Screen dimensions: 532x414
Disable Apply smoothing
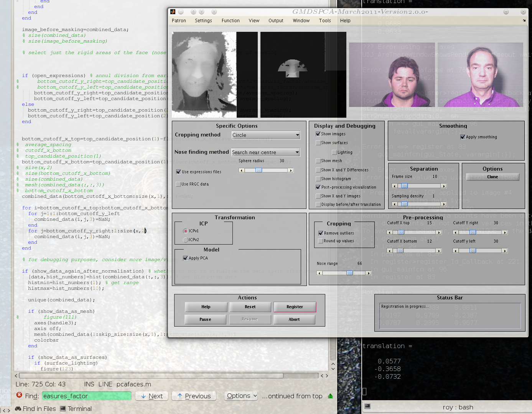[462, 137]
